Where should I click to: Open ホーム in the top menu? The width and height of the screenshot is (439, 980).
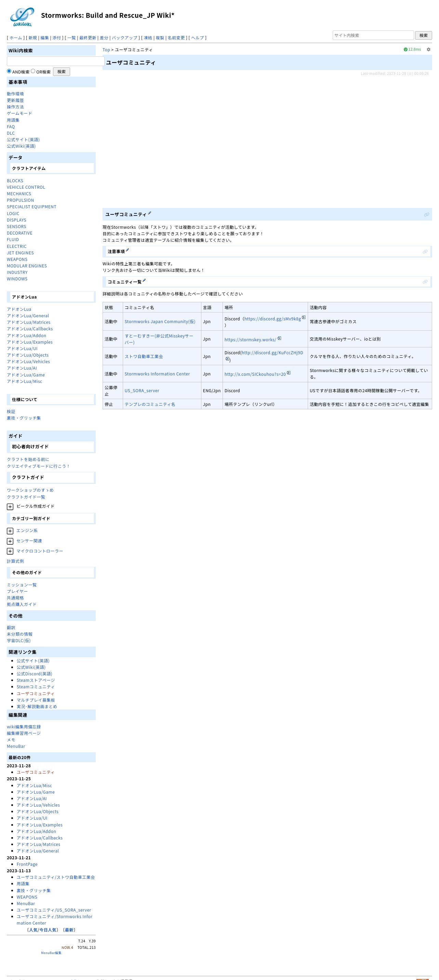(16, 38)
